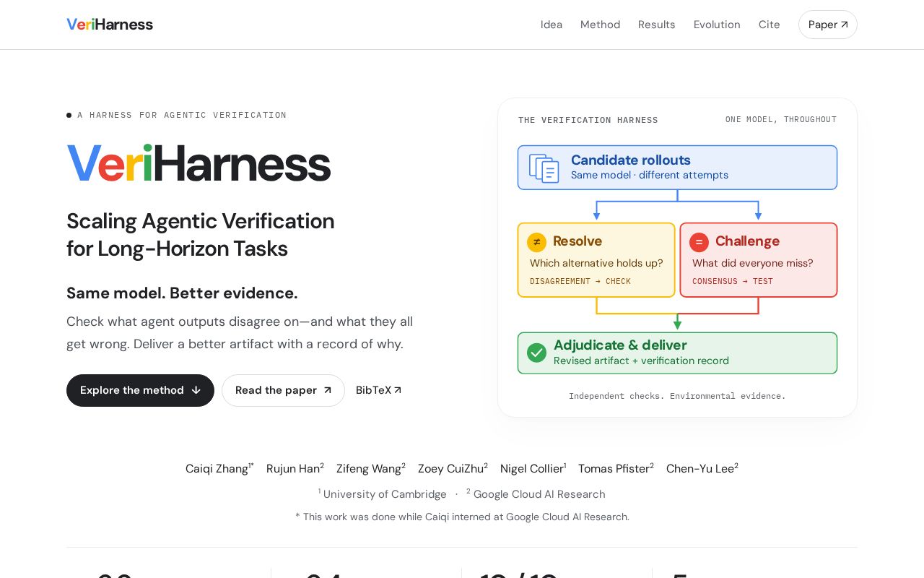Click author name Tomas Pfister
Viewport: 924px width, 578px height.
614,468
